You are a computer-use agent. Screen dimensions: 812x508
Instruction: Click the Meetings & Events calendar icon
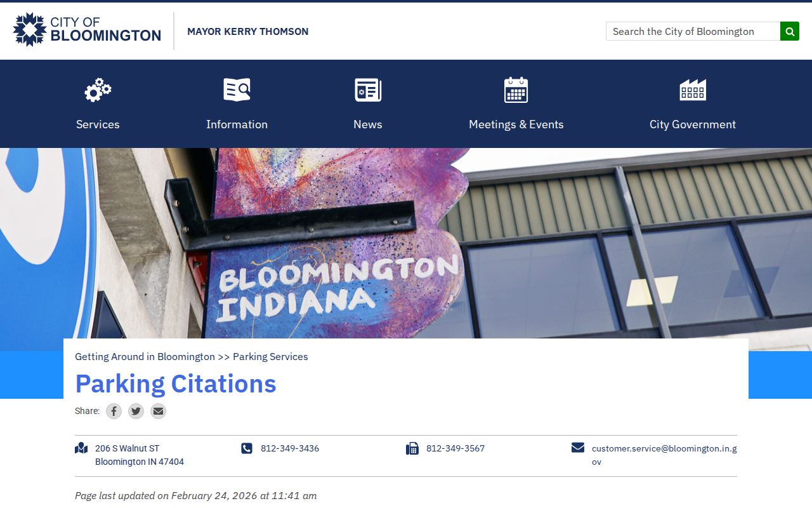pyautogui.click(x=516, y=90)
